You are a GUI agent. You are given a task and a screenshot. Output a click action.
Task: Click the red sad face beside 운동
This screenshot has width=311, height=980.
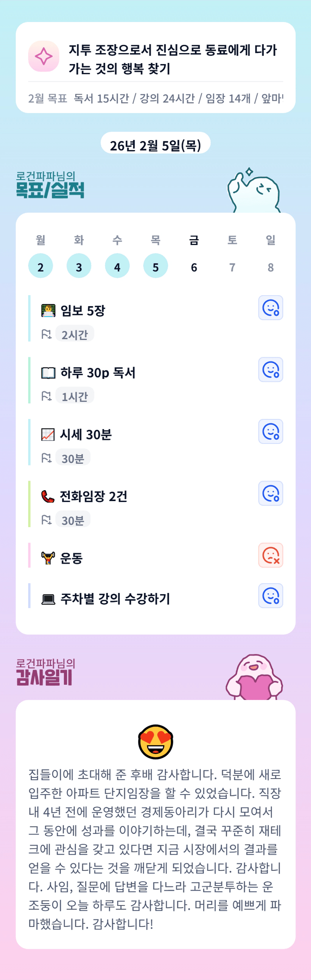(270, 555)
